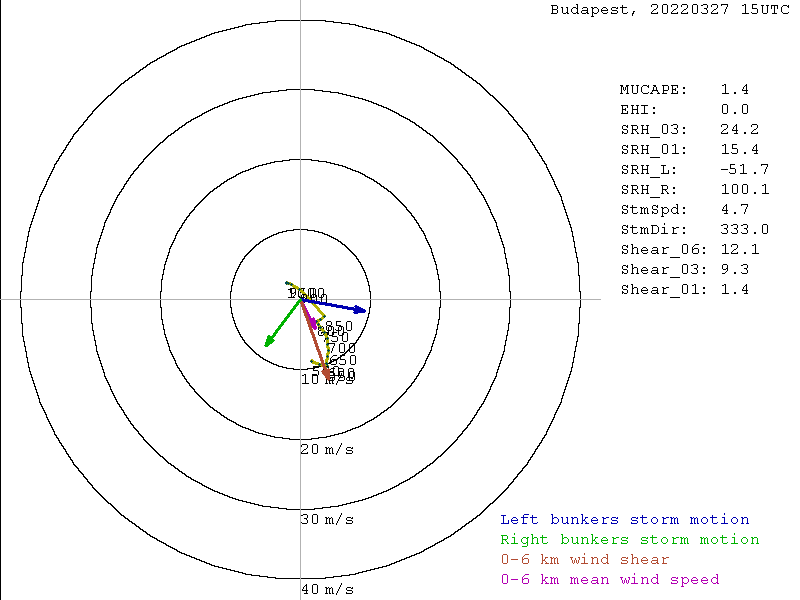Click the 'Right bunkers storm motion' legend

point(630,540)
